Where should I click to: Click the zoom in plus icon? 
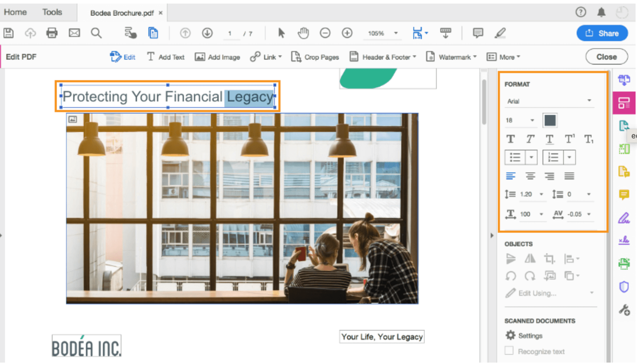click(x=347, y=33)
